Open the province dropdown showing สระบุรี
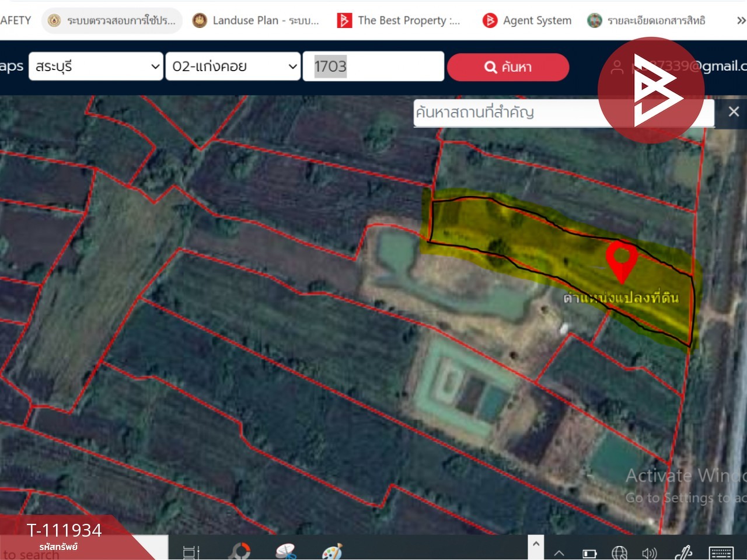The image size is (747, 560). tap(96, 66)
